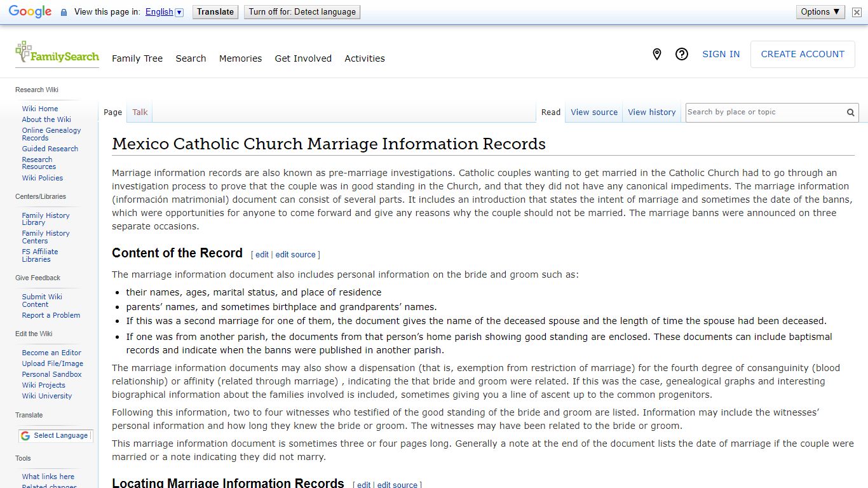This screenshot has width=868, height=488.
Task: Open Online Genealogy Records link
Action: pos(51,134)
